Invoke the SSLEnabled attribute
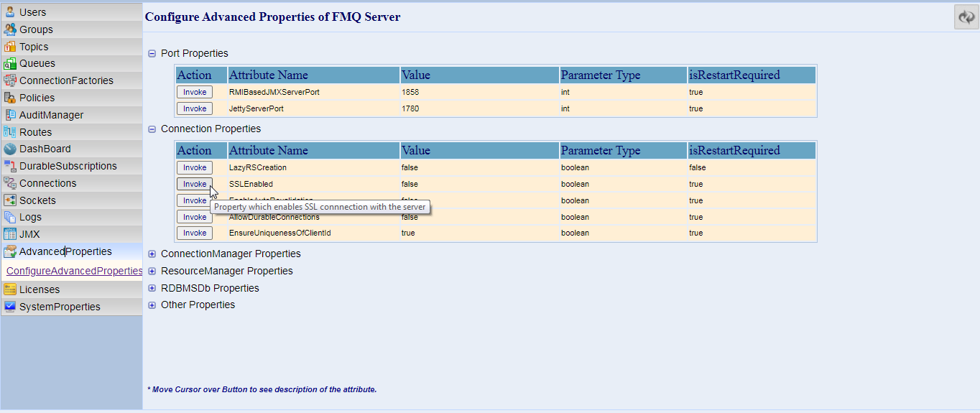The height and width of the screenshot is (413, 980). pyautogui.click(x=195, y=184)
